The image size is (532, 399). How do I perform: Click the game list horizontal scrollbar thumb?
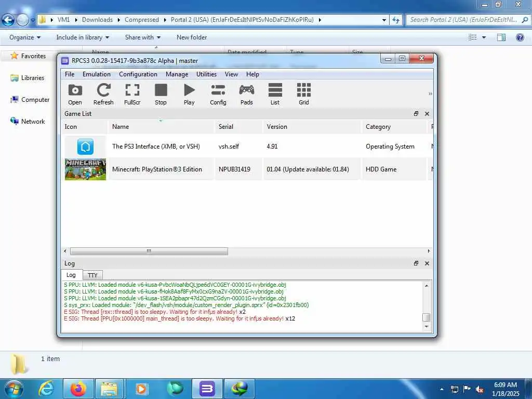pyautogui.click(x=149, y=251)
